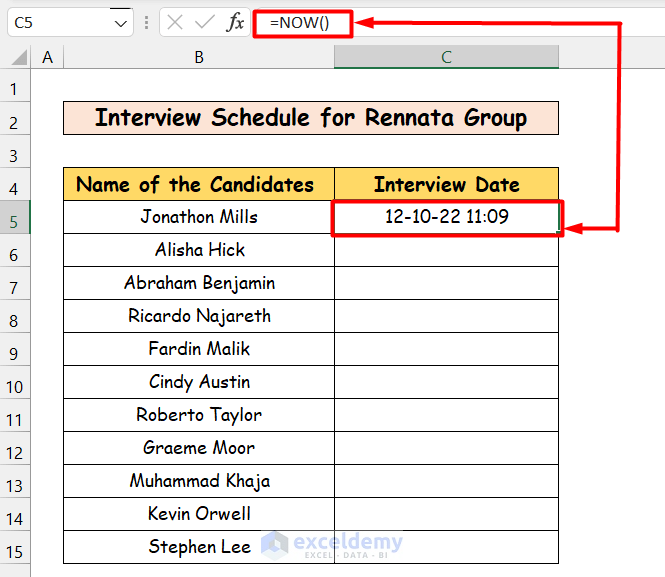Click the Enter checkmark icon in formula bar
665x577 pixels.
[x=204, y=22]
